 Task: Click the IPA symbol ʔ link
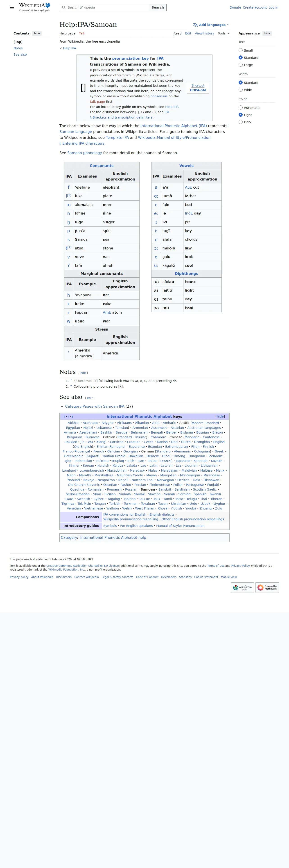tap(68, 265)
